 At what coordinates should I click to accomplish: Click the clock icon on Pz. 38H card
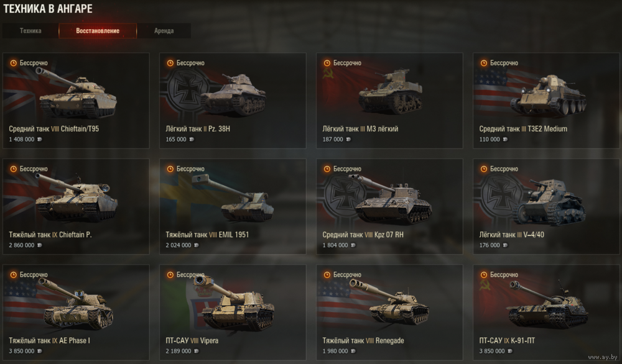pyautogui.click(x=170, y=63)
